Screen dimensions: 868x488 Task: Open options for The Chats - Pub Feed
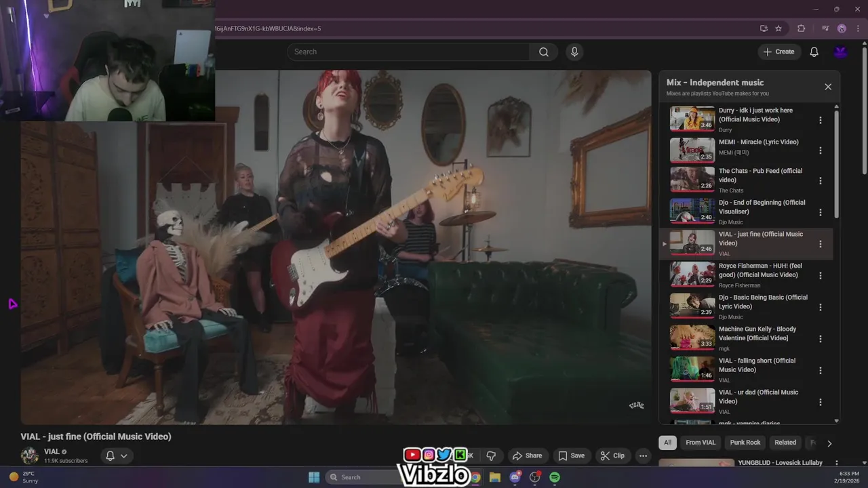click(x=821, y=181)
